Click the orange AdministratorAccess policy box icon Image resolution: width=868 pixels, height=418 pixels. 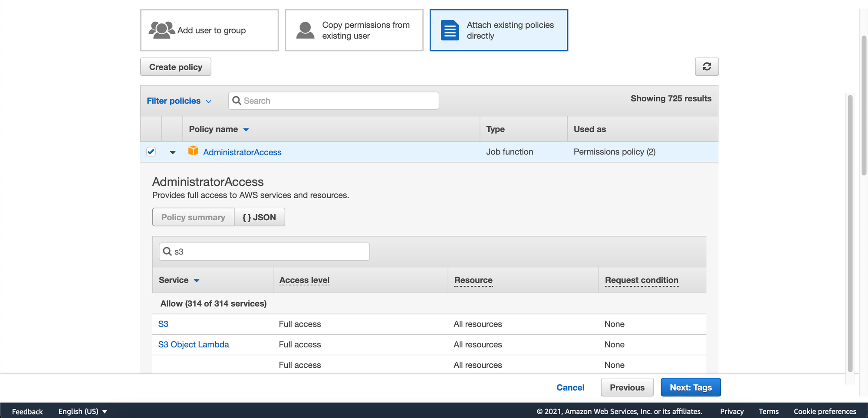tap(193, 151)
